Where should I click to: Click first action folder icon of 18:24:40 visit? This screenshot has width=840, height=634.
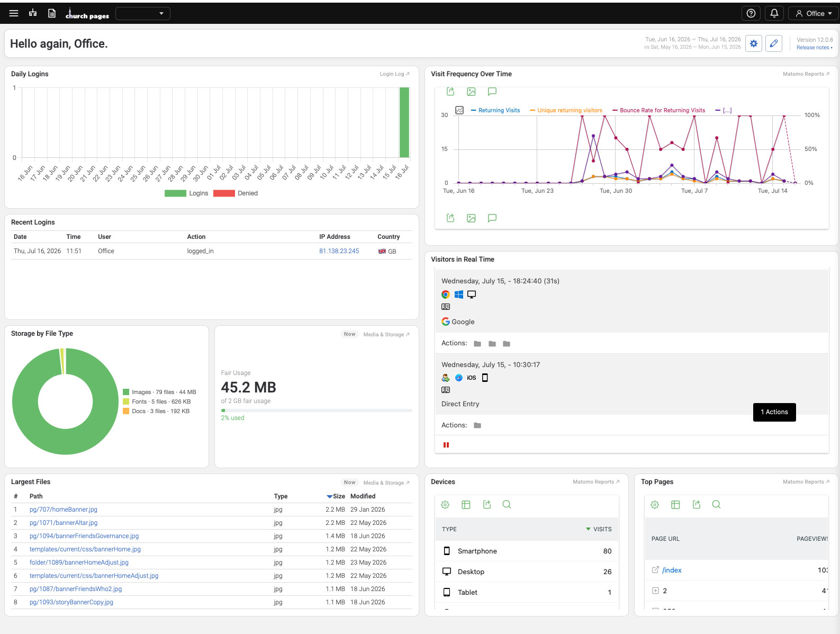coord(477,344)
